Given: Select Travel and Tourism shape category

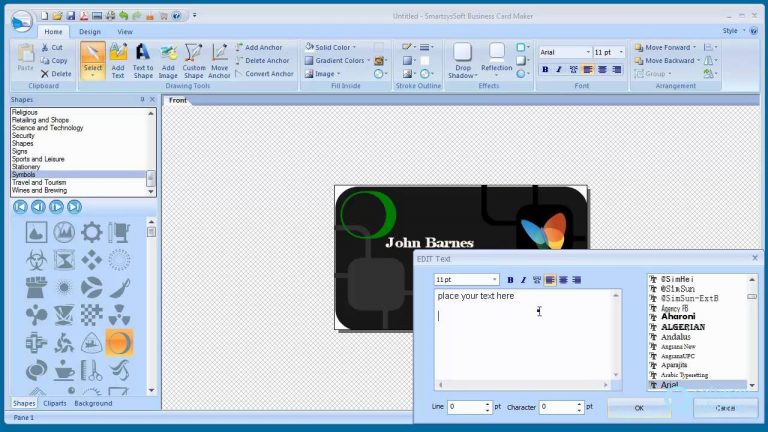Looking at the screenshot, I should click(x=39, y=183).
